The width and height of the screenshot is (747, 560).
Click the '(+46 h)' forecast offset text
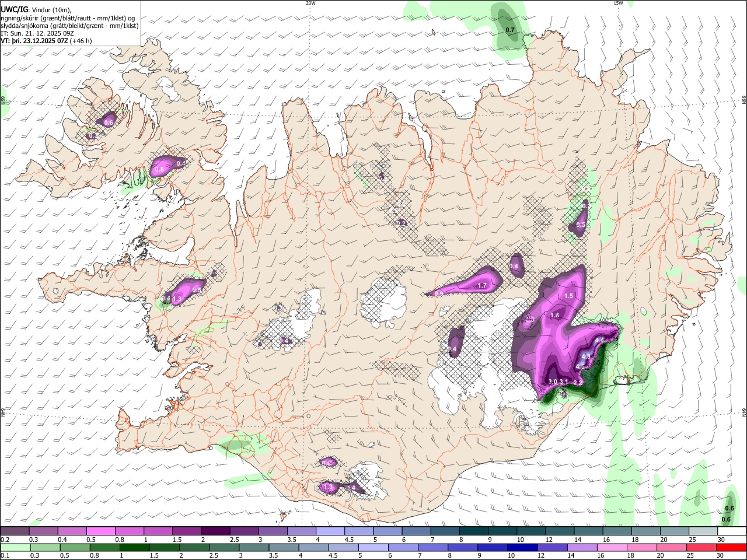pyautogui.click(x=81, y=41)
